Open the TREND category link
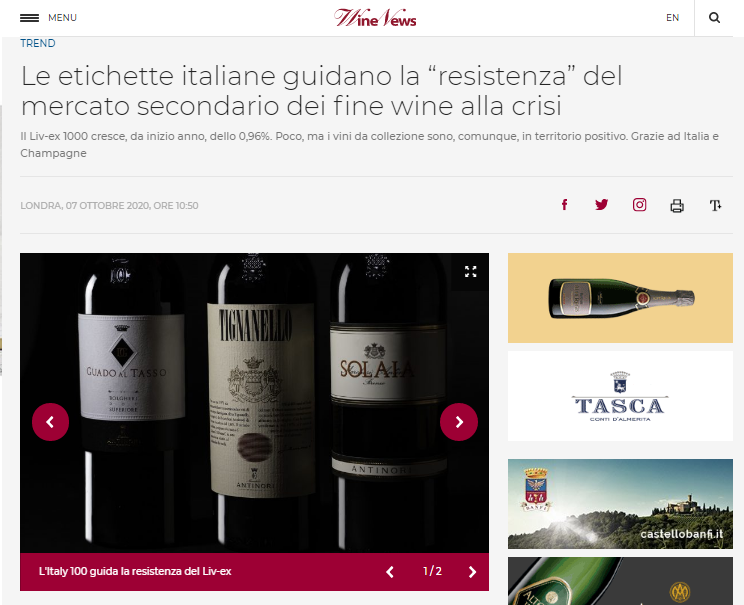744x605 pixels. click(37, 43)
